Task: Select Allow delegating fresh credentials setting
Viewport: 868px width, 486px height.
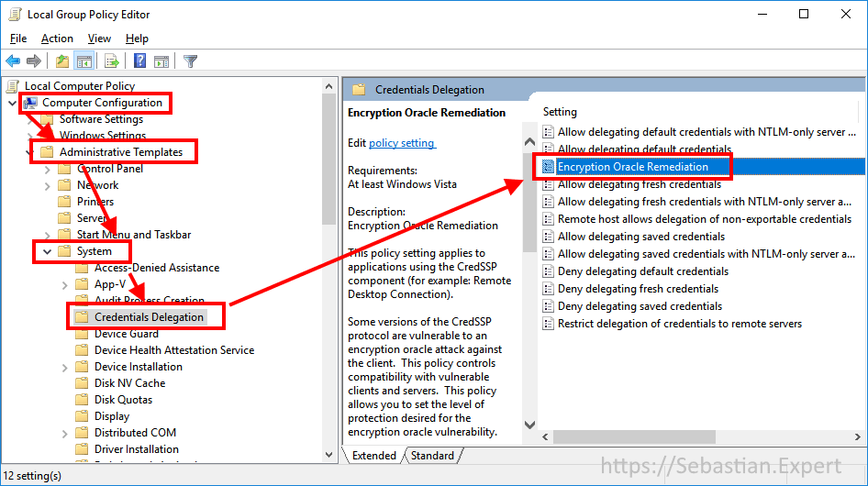Action: [640, 184]
